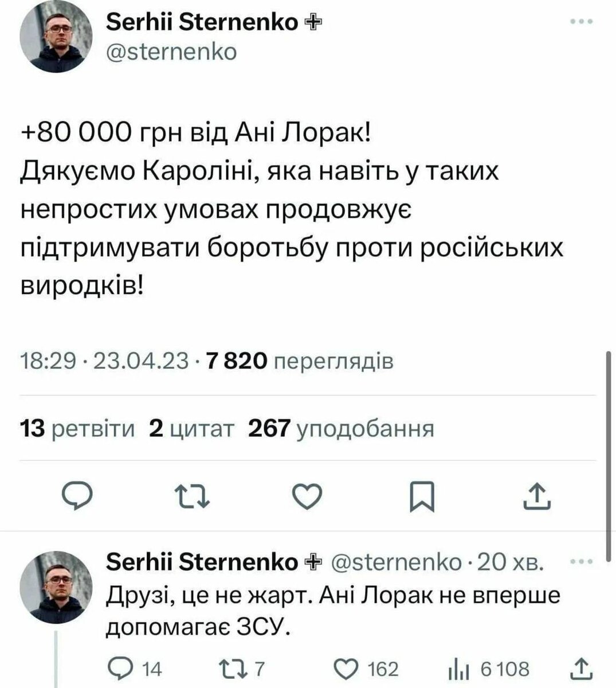Open more options on main tweet

pyautogui.click(x=582, y=22)
